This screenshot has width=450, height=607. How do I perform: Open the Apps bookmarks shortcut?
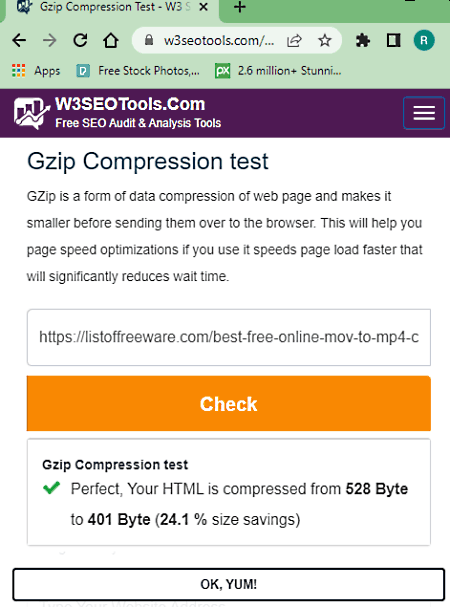36,71
